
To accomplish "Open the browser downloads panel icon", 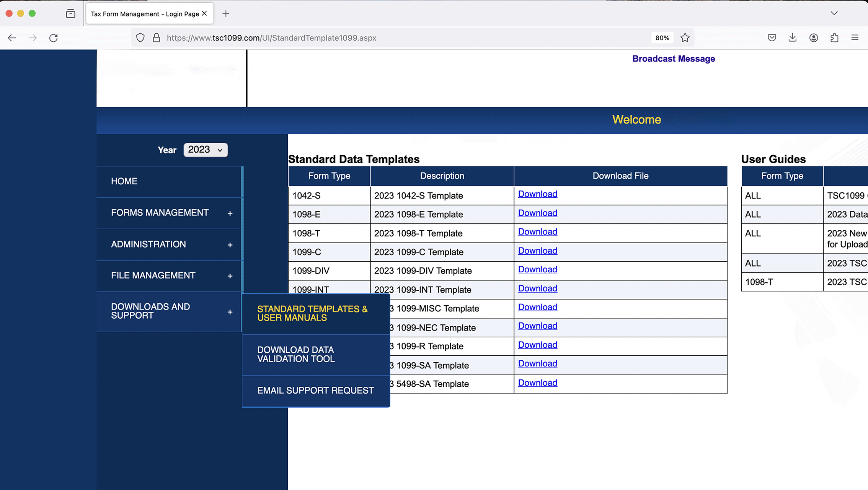I will coord(793,38).
